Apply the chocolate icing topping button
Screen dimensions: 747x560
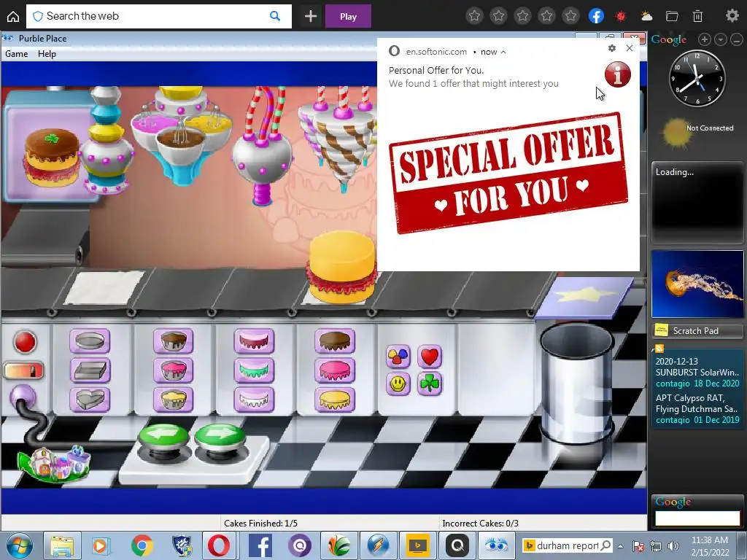click(x=335, y=341)
